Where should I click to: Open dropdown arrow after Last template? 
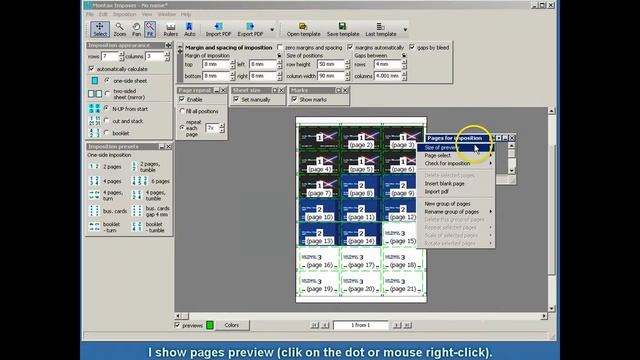point(405,30)
